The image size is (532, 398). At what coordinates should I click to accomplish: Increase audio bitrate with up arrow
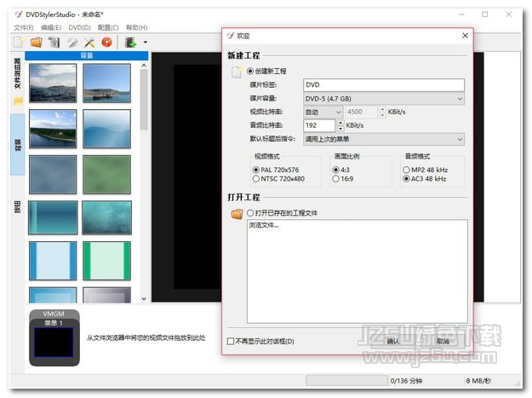340,123
